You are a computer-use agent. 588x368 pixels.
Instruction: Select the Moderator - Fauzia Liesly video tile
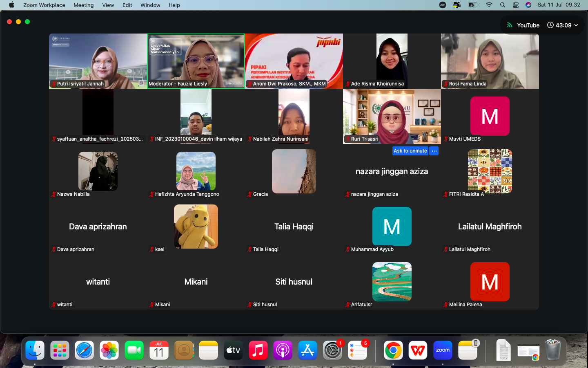pos(196,61)
